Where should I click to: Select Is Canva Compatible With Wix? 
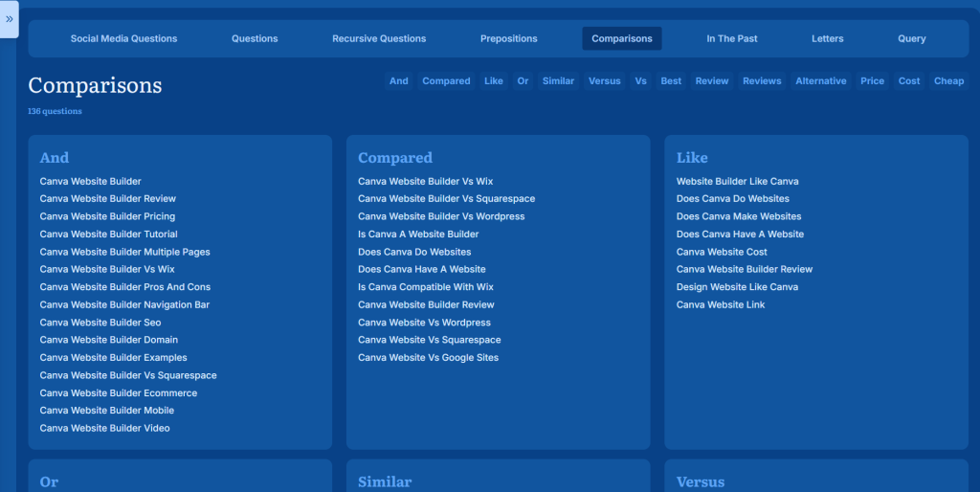pos(426,287)
